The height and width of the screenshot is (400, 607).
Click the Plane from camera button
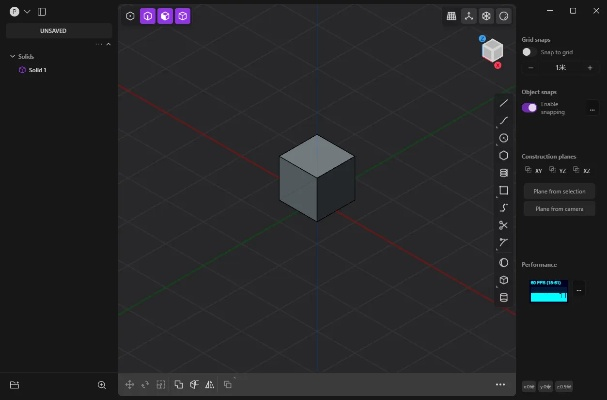pyautogui.click(x=559, y=209)
